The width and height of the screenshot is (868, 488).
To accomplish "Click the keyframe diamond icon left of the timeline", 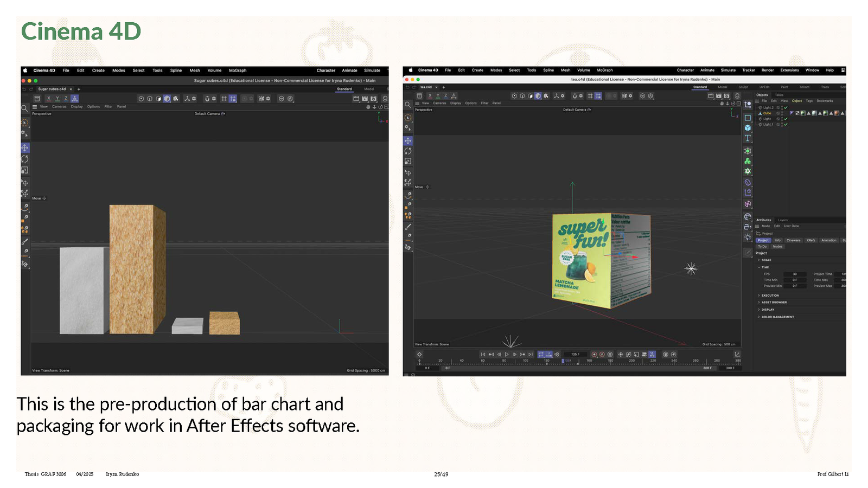I will (419, 355).
